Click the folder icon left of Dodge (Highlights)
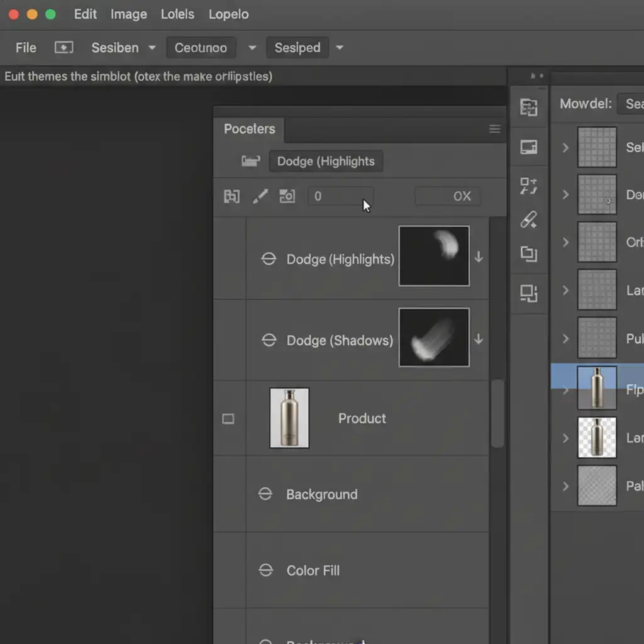The width and height of the screenshot is (644, 644). point(250,161)
